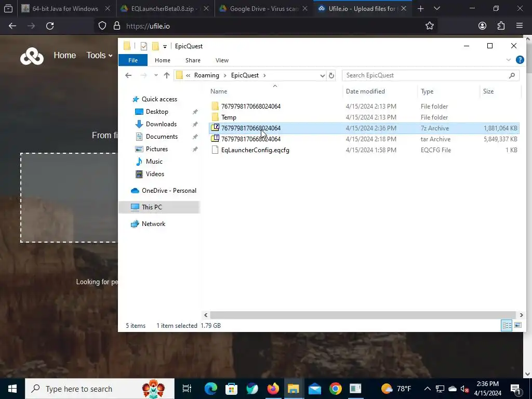Image resolution: width=532 pixels, height=399 pixels.
Task: Open the Share ribbon tab
Action: pos(193,60)
